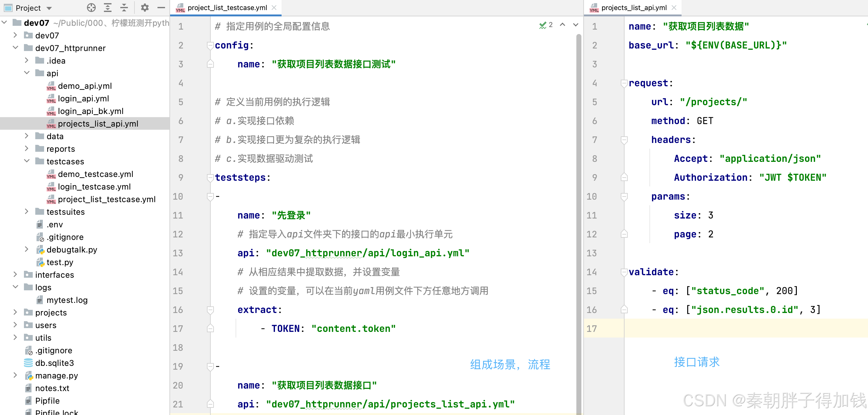The image size is (868, 415).
Task: Fold the request block in right editor
Action: click(624, 83)
